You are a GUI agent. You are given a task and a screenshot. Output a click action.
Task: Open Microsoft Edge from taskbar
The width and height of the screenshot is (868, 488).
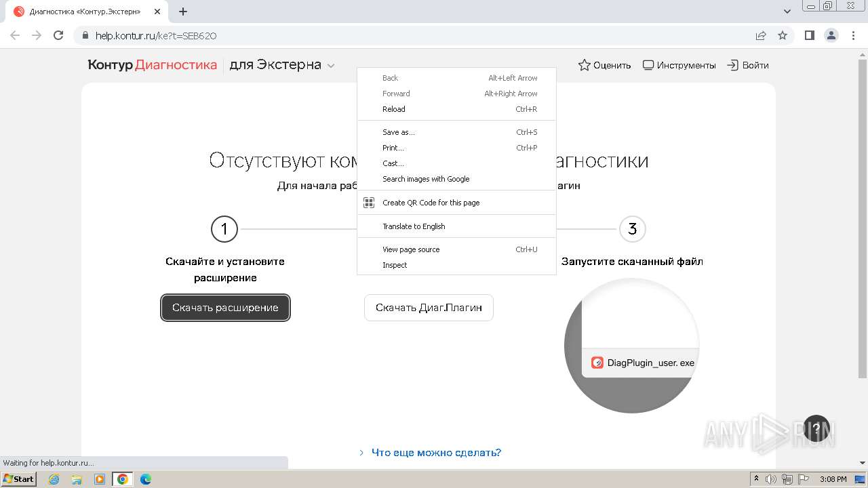click(146, 479)
